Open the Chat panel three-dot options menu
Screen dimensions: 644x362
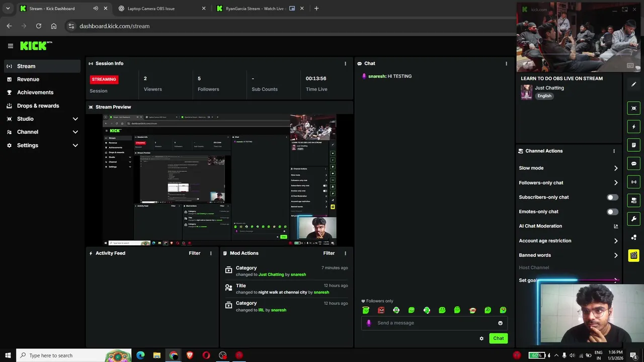coord(506,63)
